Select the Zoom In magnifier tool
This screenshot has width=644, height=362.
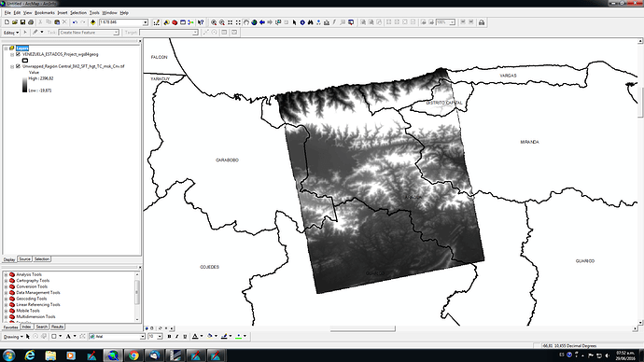point(214,22)
